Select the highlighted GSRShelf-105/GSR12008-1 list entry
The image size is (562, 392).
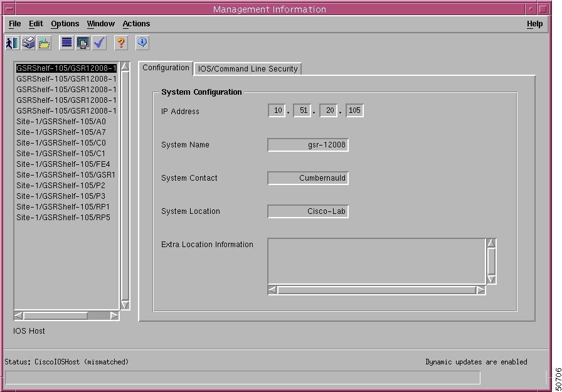point(66,68)
